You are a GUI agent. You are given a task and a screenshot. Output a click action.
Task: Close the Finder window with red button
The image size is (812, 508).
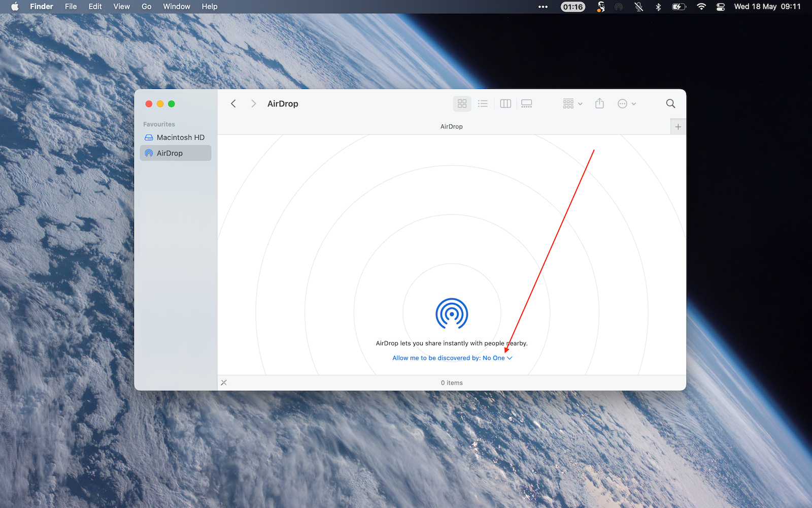pyautogui.click(x=149, y=104)
